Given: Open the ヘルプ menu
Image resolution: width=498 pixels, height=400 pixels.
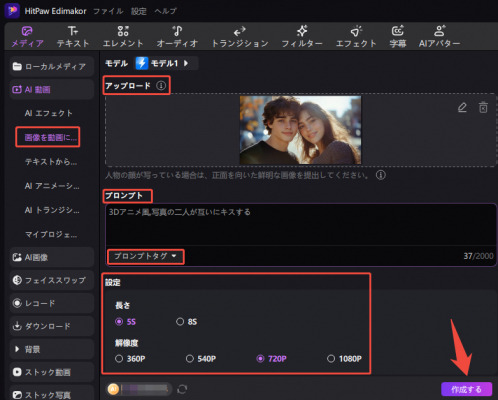Looking at the screenshot, I should click(x=165, y=11).
